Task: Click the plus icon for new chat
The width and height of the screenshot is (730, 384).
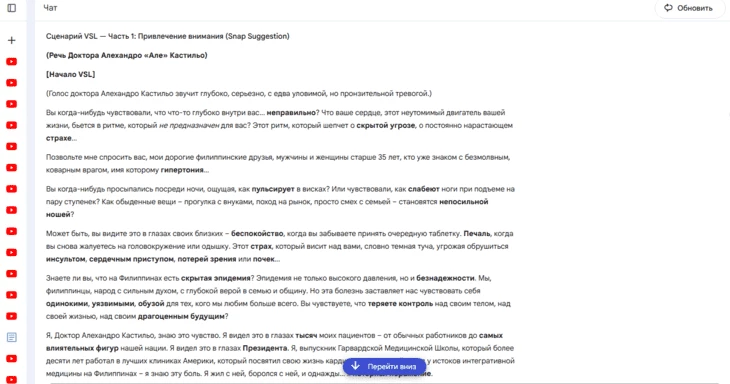Action: pyautogui.click(x=12, y=40)
